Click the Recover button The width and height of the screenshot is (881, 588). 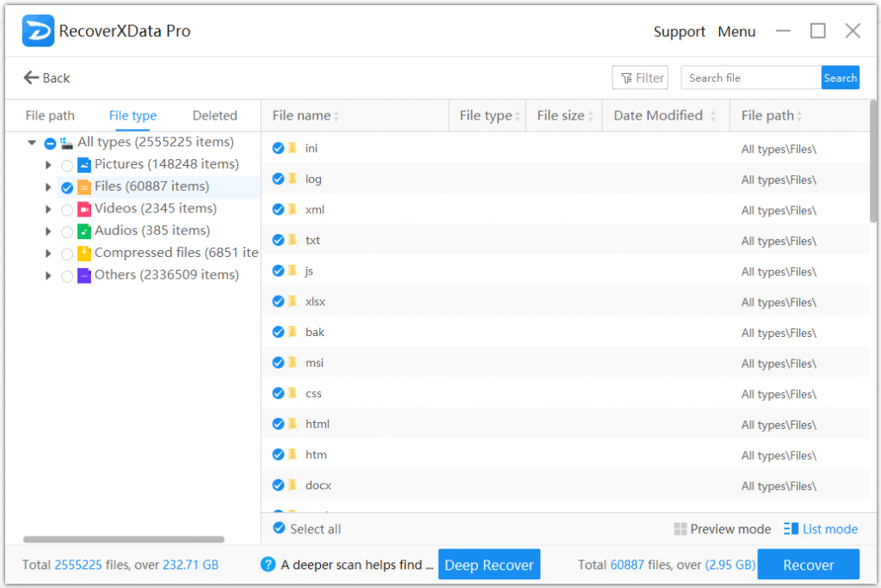[808, 565]
